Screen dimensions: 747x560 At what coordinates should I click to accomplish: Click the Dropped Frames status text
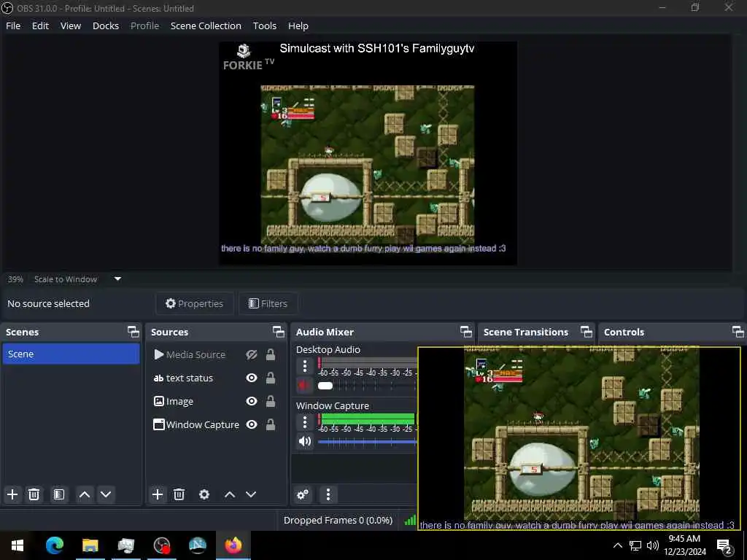pyautogui.click(x=338, y=521)
